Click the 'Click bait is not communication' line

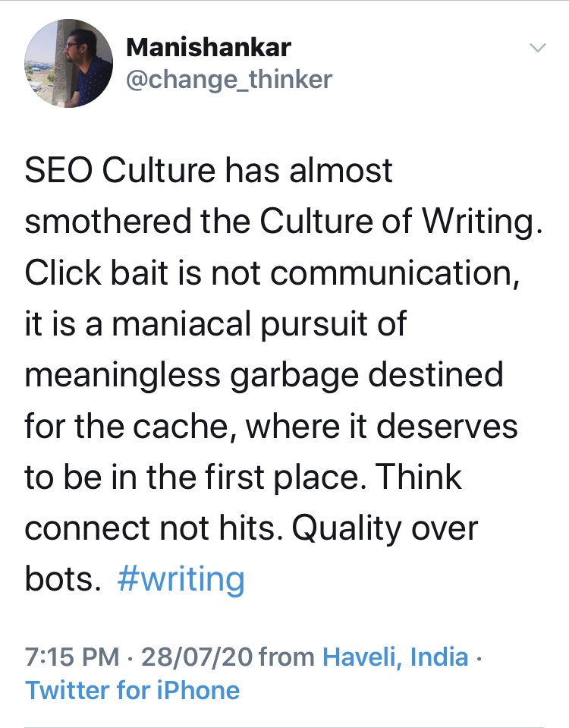coord(271,273)
